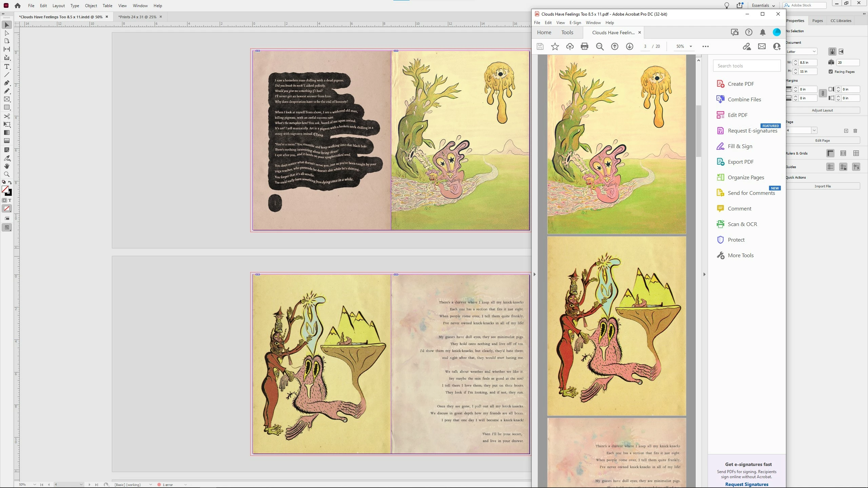Viewport: 868px width, 488px height.
Task: Click the fill and stroke color swatch
Action: [x=5, y=189]
